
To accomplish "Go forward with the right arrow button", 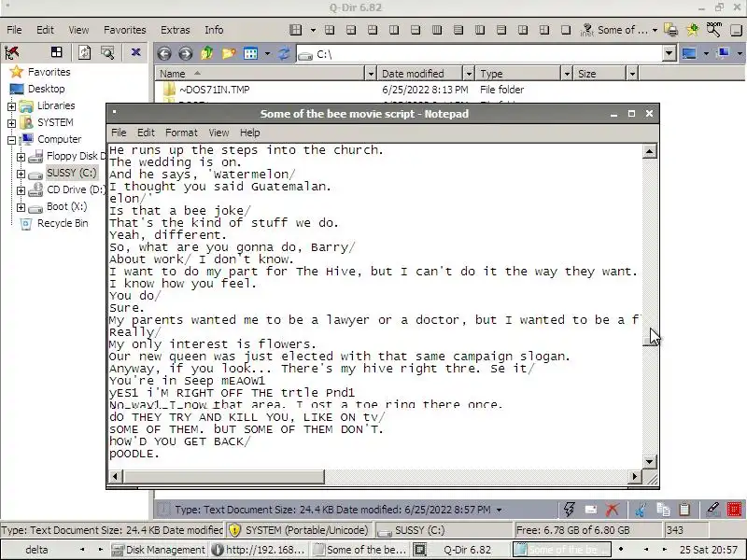I will point(185,53).
